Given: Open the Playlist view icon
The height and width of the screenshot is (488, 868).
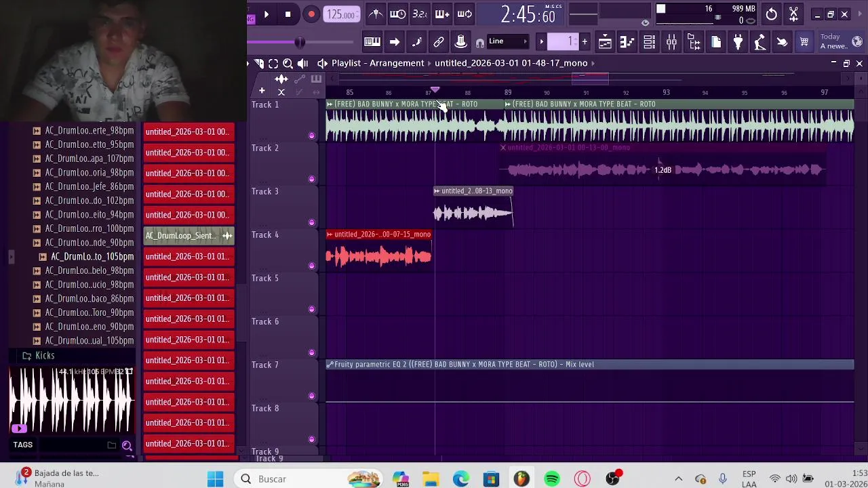Looking at the screenshot, I should (605, 42).
